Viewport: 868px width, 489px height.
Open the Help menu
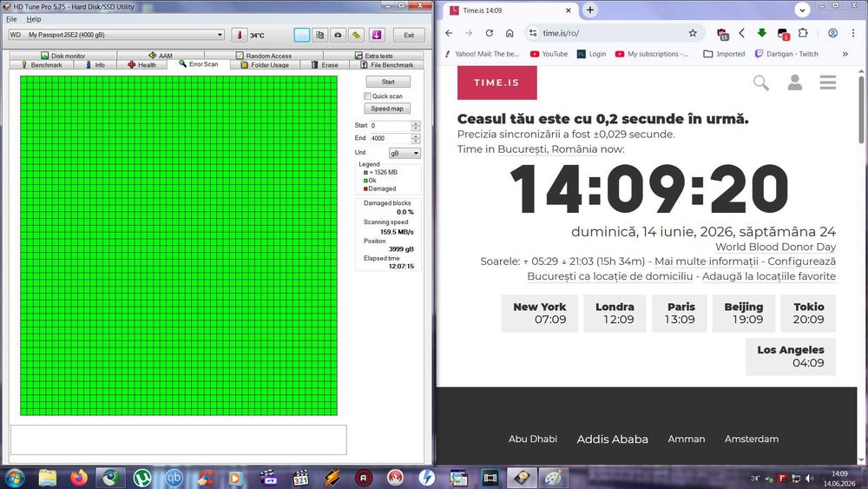[x=34, y=19]
